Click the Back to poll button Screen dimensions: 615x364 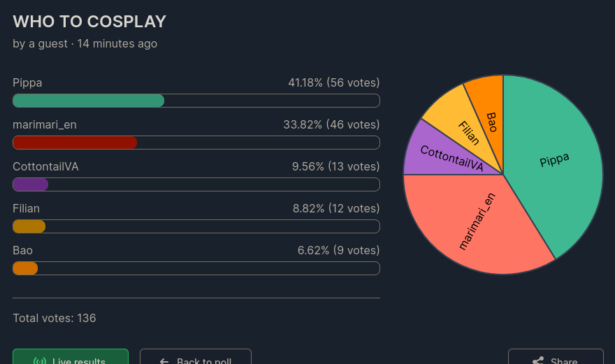tap(195, 356)
